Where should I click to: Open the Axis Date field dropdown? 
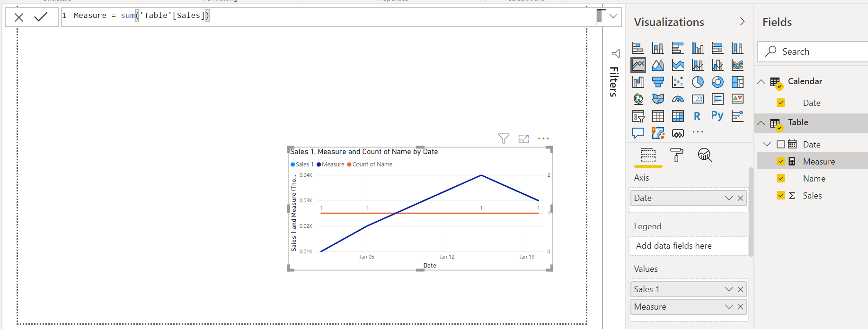tap(729, 198)
